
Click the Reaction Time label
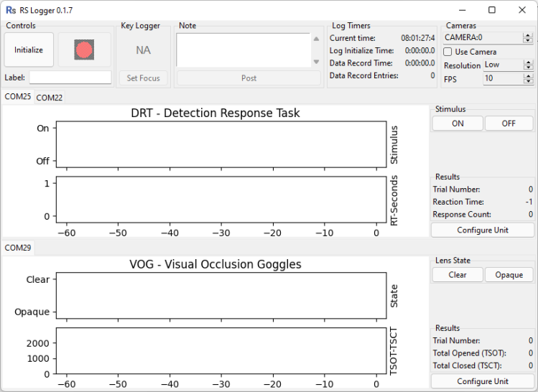point(458,202)
